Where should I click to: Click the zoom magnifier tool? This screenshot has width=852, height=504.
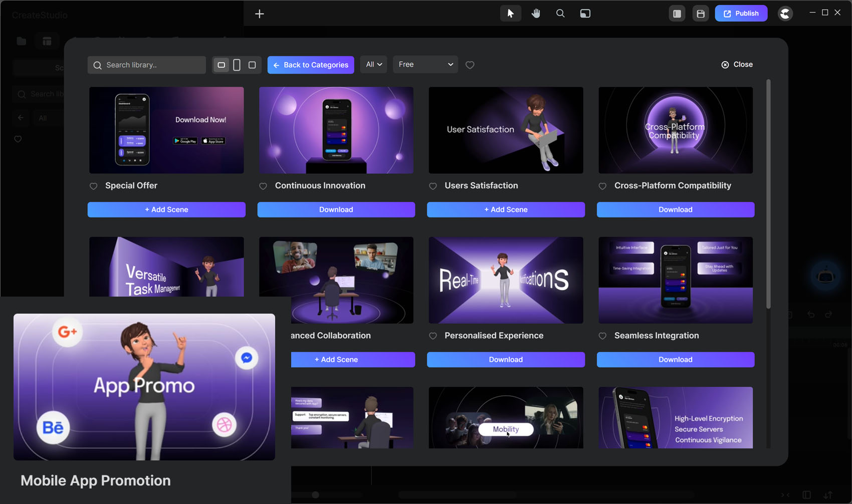[560, 14]
